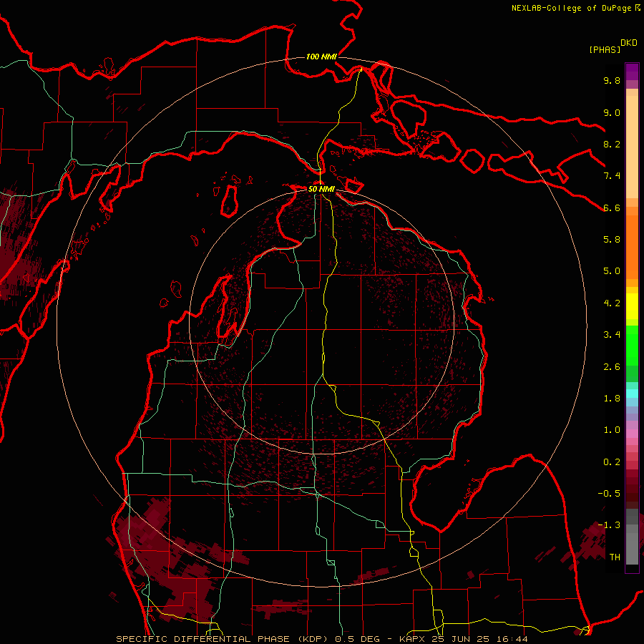The image size is (644, 644).
Task: Click the 2.6 value on the color scale
Action: (x=612, y=367)
